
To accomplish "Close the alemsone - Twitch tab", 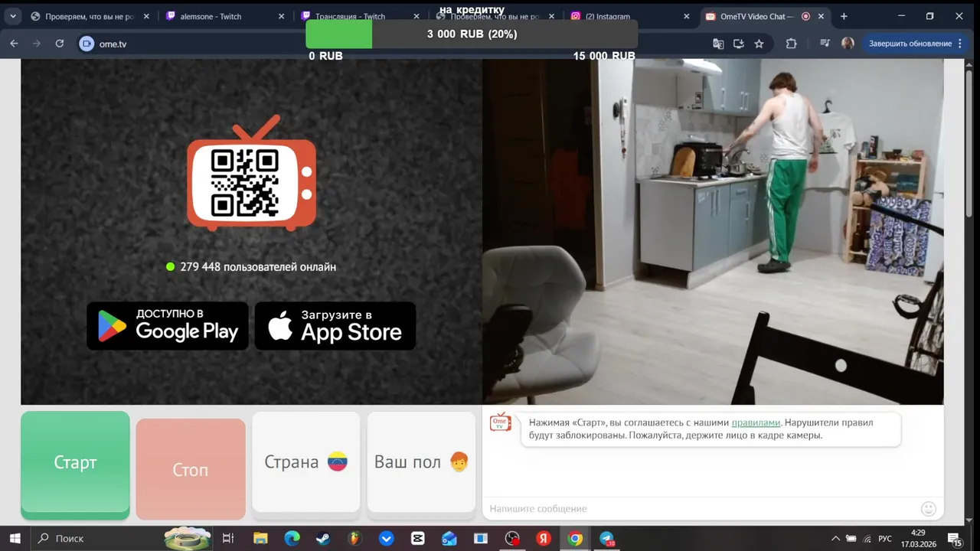I will click(282, 16).
